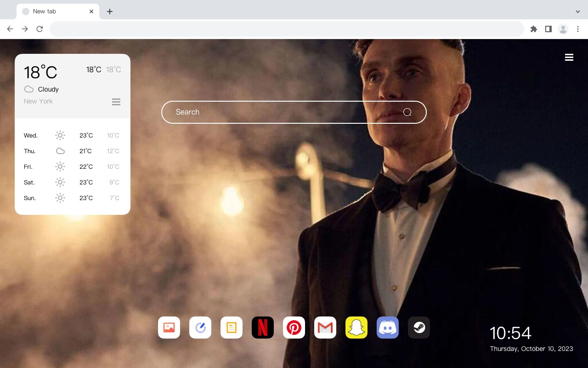Image resolution: width=588 pixels, height=368 pixels.
Task: Launch the Pinterest shortcut
Action: [294, 328]
